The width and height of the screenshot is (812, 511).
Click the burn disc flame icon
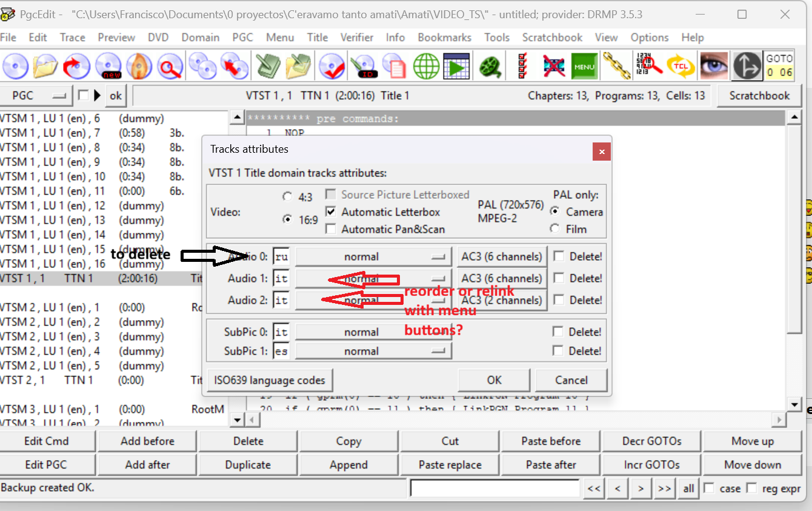(139, 66)
